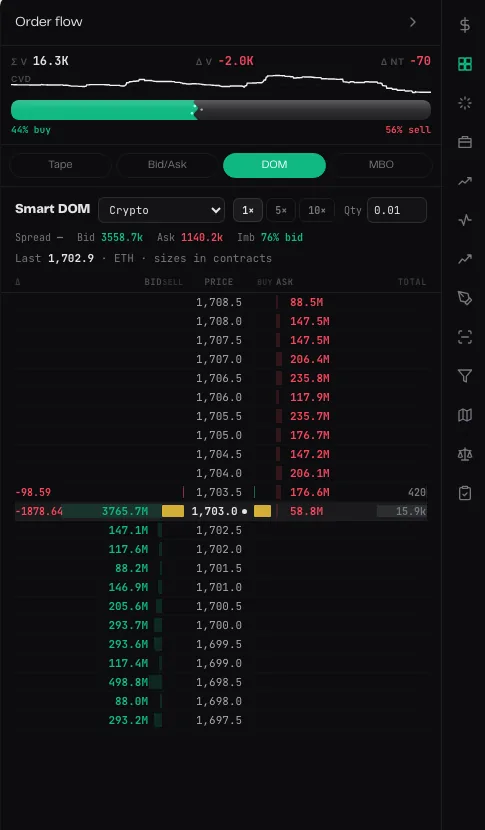Select the 5× grouping toggle

281,210
